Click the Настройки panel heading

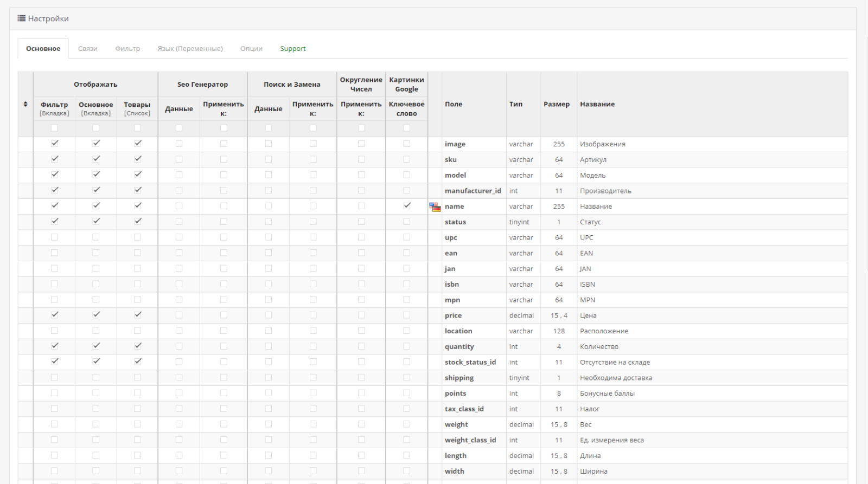point(48,18)
